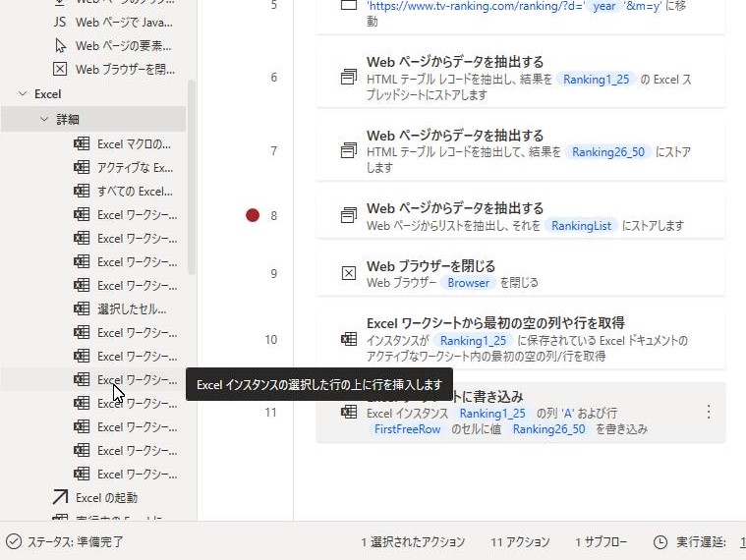Collapse the 詳細 subgroup chevron

(x=44, y=119)
